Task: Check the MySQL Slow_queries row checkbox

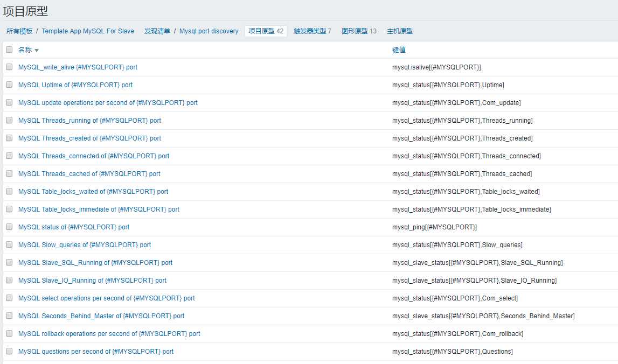Action: point(9,244)
